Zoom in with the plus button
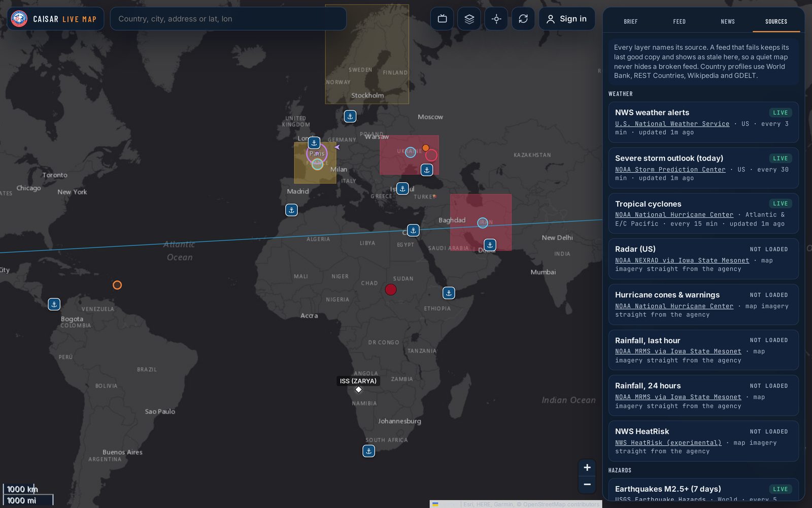This screenshot has width=812, height=508. click(587, 467)
